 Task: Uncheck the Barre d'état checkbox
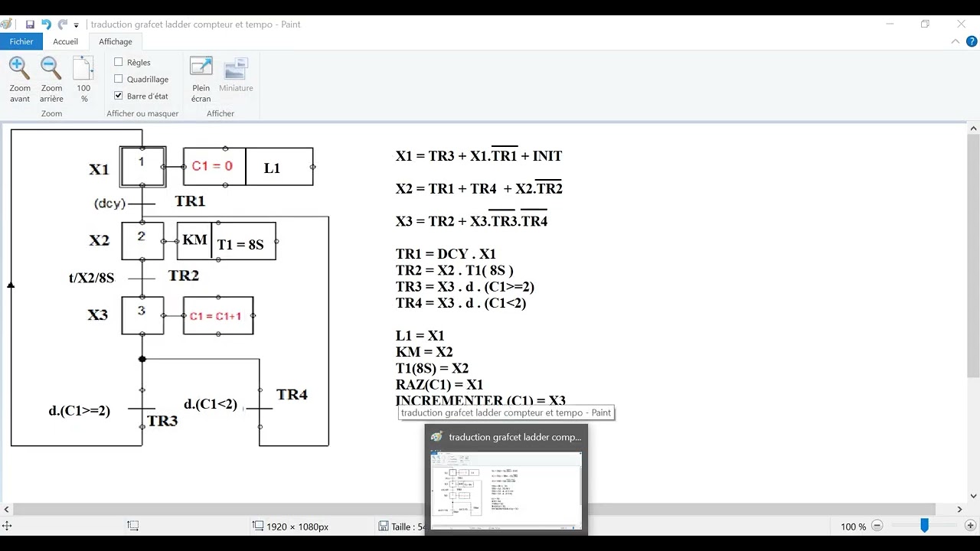[x=119, y=96]
